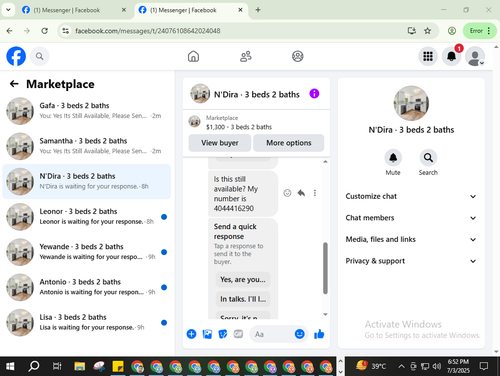
Task: Reload the page in browser
Action: (44, 31)
